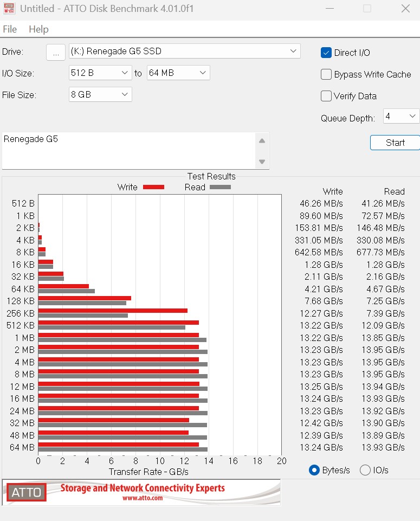Click the gray Read legend swatch
Viewport: 420px width, 521px height.
point(220,188)
